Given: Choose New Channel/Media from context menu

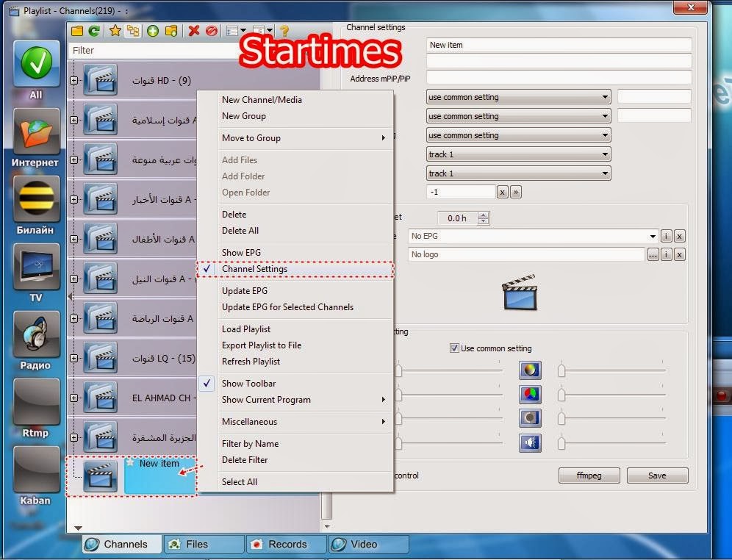Looking at the screenshot, I should 262,99.
